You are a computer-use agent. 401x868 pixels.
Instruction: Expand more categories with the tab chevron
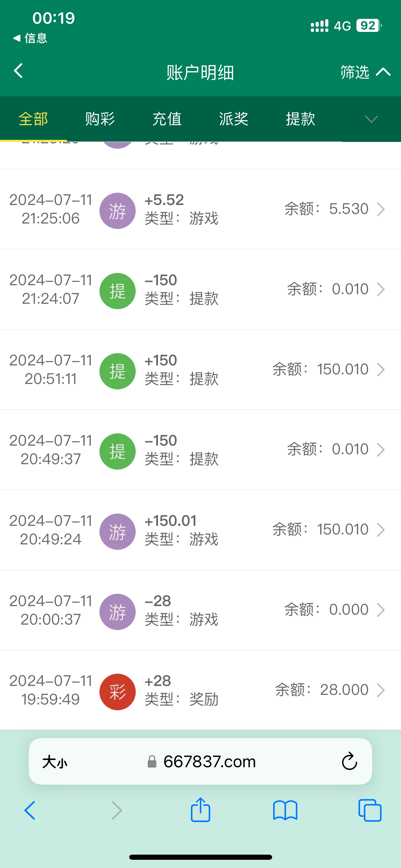[x=371, y=119]
